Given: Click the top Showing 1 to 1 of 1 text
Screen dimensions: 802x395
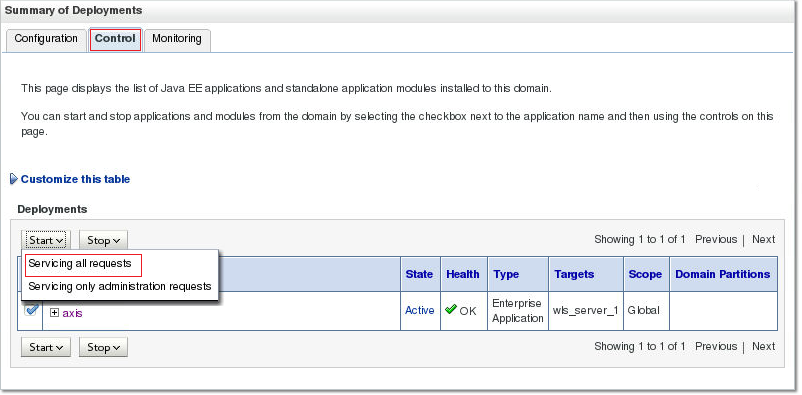Looking at the screenshot, I should coord(639,239).
